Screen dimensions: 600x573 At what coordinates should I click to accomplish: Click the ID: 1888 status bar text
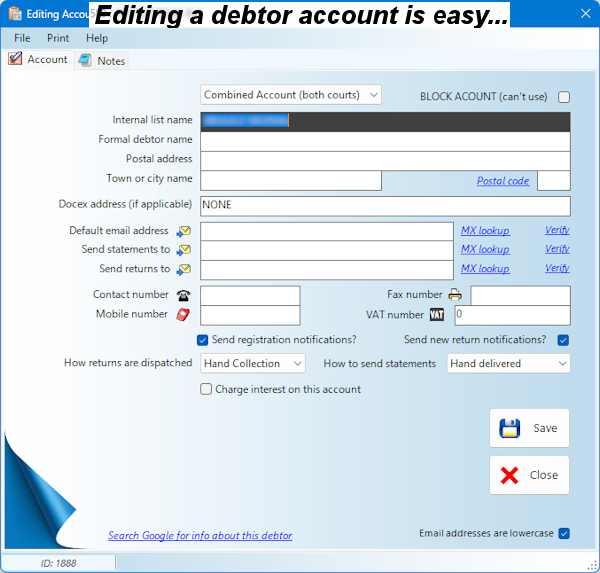(58, 563)
